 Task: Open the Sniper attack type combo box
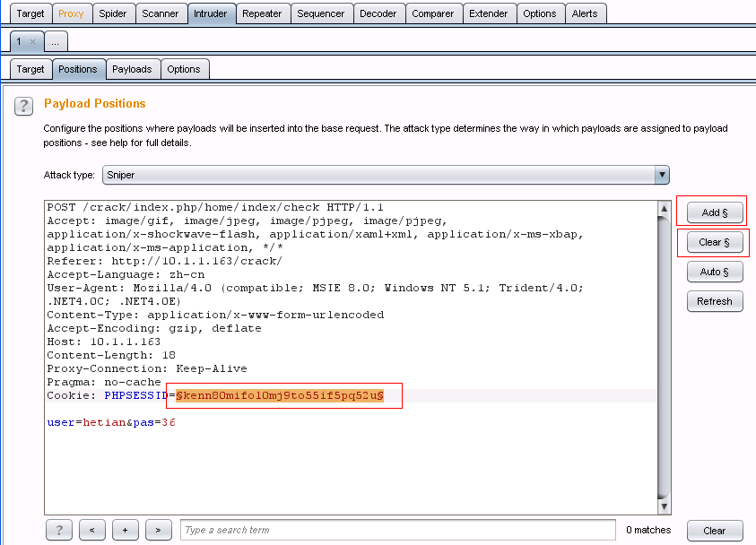pos(386,175)
